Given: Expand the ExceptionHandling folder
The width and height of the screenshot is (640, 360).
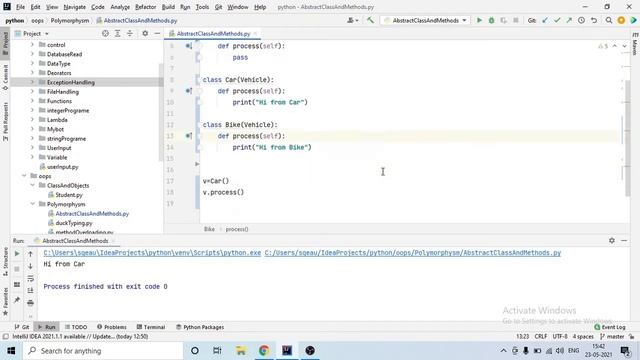Looking at the screenshot, I should 32,82.
